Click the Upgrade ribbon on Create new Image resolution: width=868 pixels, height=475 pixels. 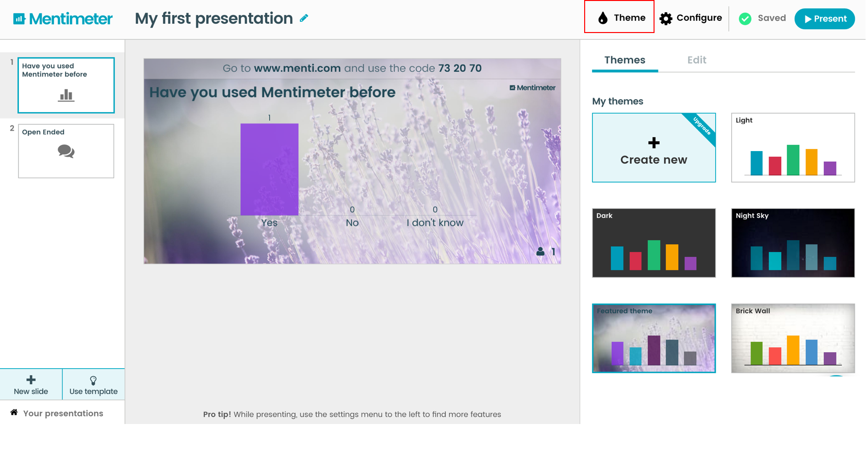click(x=702, y=126)
